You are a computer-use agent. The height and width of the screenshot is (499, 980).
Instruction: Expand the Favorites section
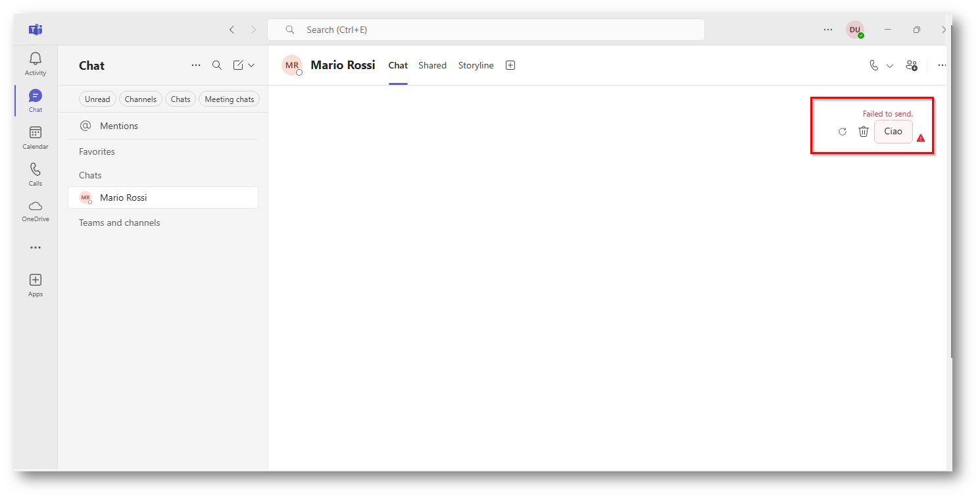click(97, 151)
